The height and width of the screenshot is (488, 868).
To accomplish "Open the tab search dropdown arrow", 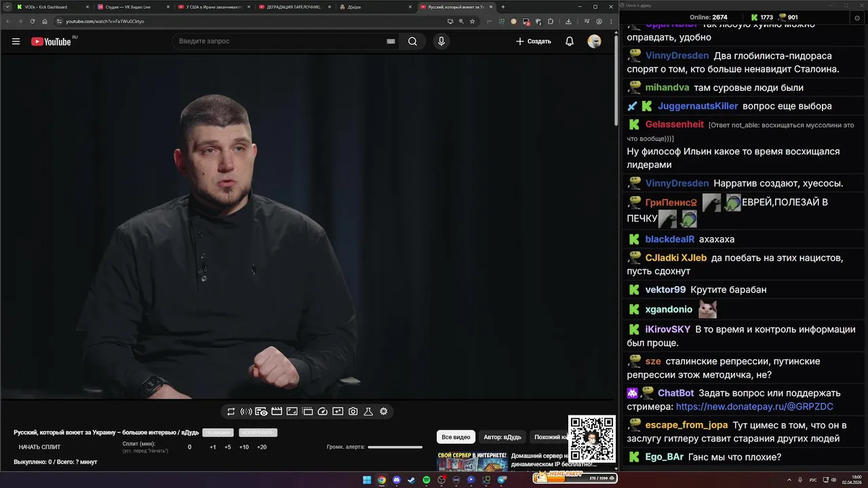I will tap(6, 7).
